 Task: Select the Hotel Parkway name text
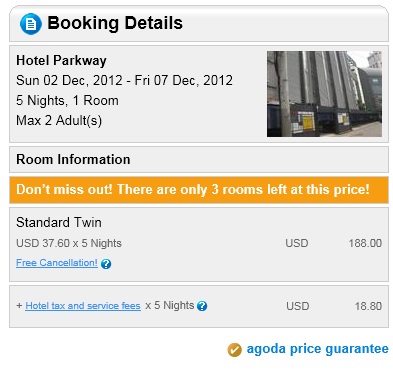pyautogui.click(x=61, y=60)
